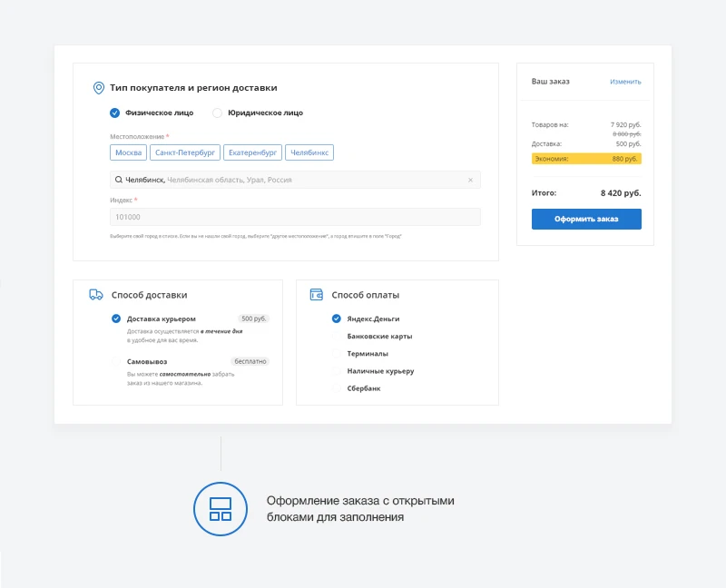Choose Доставка курьером delivery option
This screenshot has height=588, width=726.
coord(116,318)
